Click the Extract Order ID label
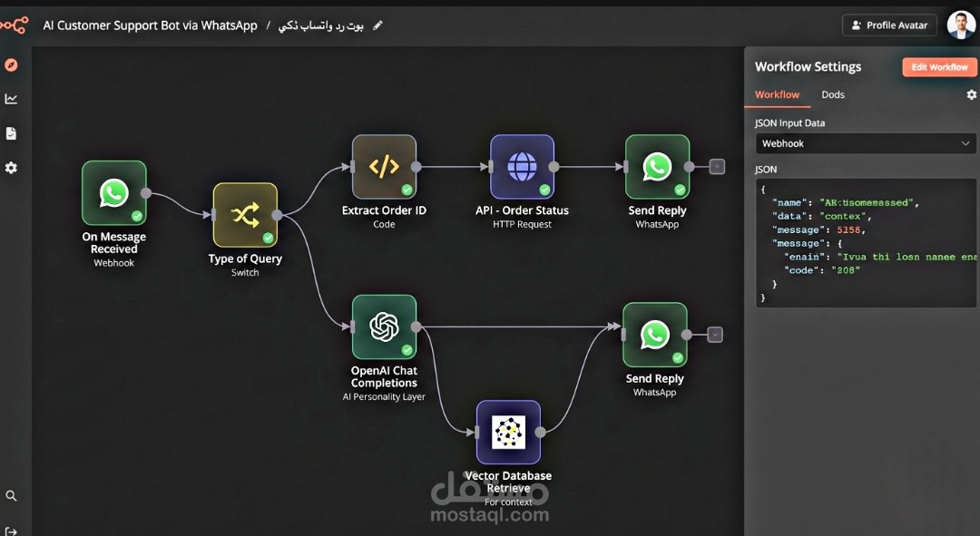The width and height of the screenshot is (980, 536). (x=384, y=210)
